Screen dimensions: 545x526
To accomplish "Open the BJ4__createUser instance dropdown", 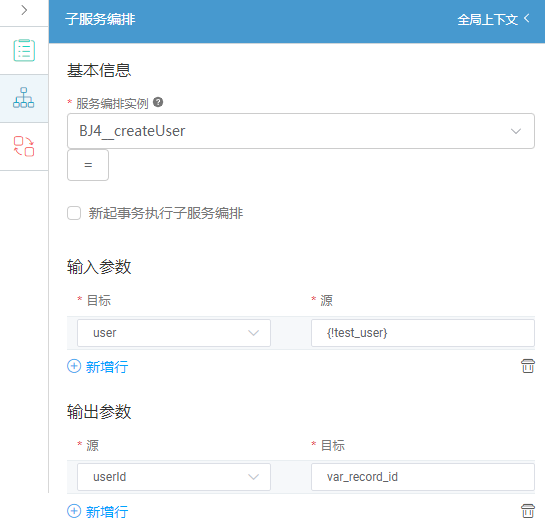I will [301, 131].
